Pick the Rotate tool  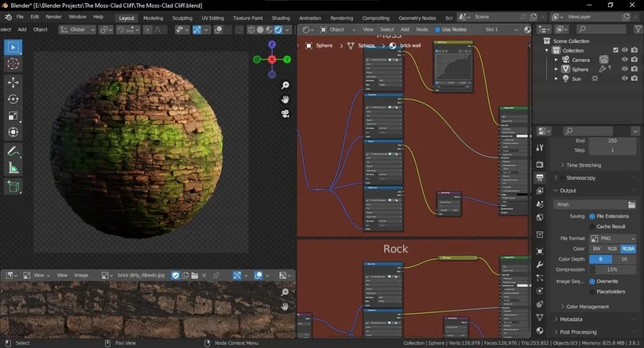click(x=13, y=99)
